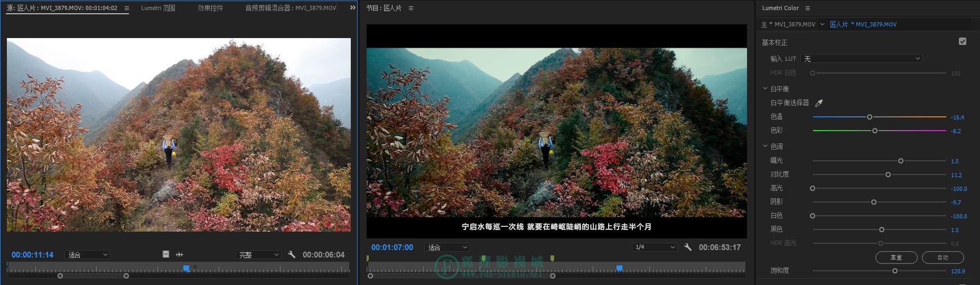
Task: Collapse the 白平衡 section
Action: 765,89
